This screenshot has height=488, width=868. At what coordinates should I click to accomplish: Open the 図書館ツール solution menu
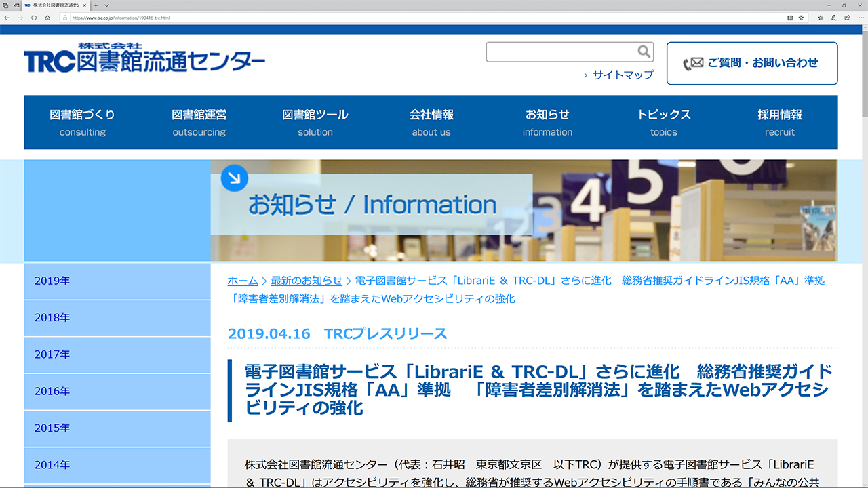[315, 122]
